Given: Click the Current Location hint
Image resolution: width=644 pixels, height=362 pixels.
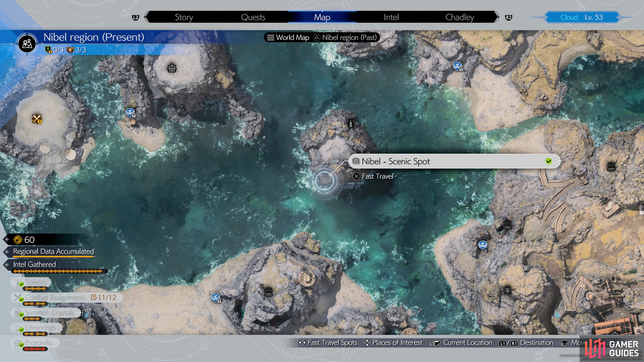Looking at the screenshot, I should click(x=461, y=343).
